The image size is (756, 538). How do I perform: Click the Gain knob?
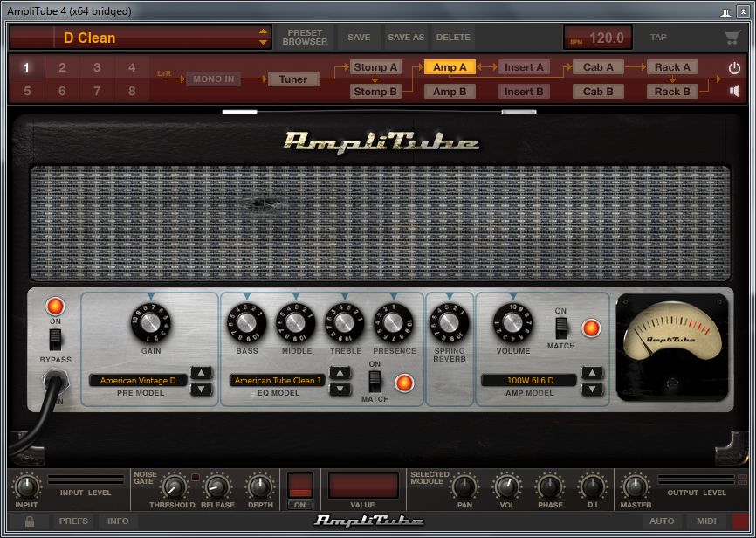pos(150,322)
